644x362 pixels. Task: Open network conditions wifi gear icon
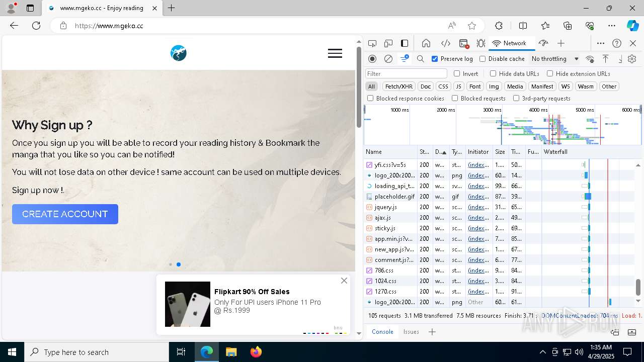click(x=590, y=59)
